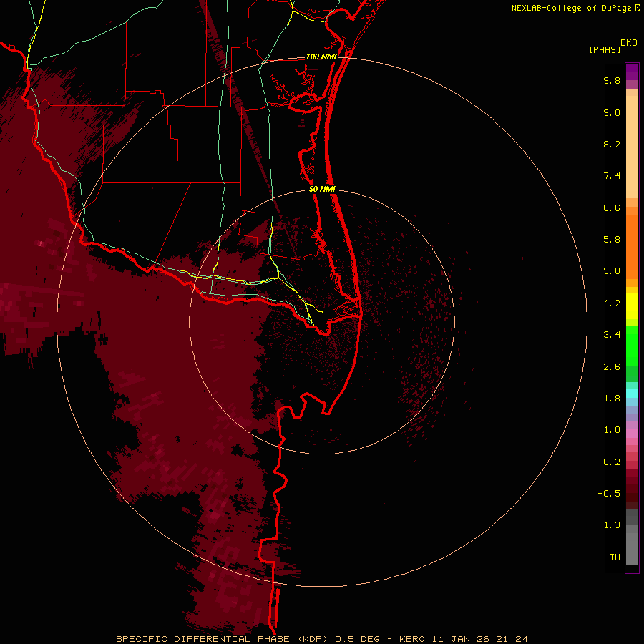
Task: Click the 100 NMI range ring label
Action: [321, 57]
